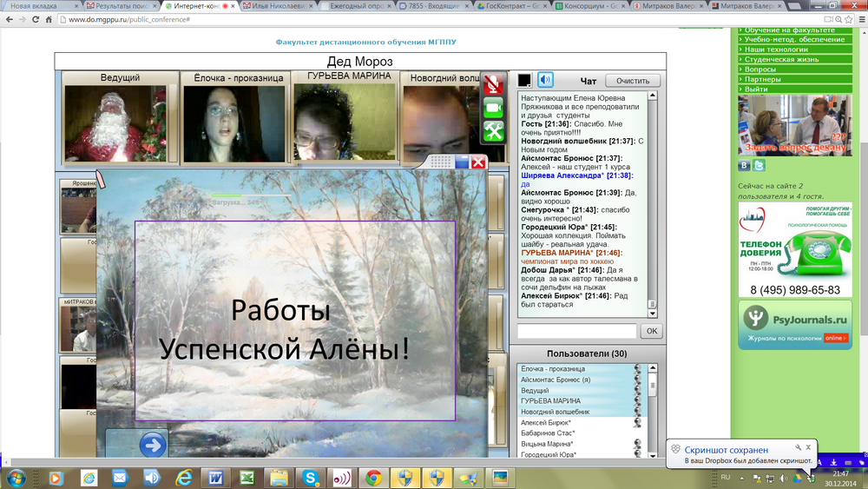
Task: Open the volume control in the system tray
Action: point(783,478)
